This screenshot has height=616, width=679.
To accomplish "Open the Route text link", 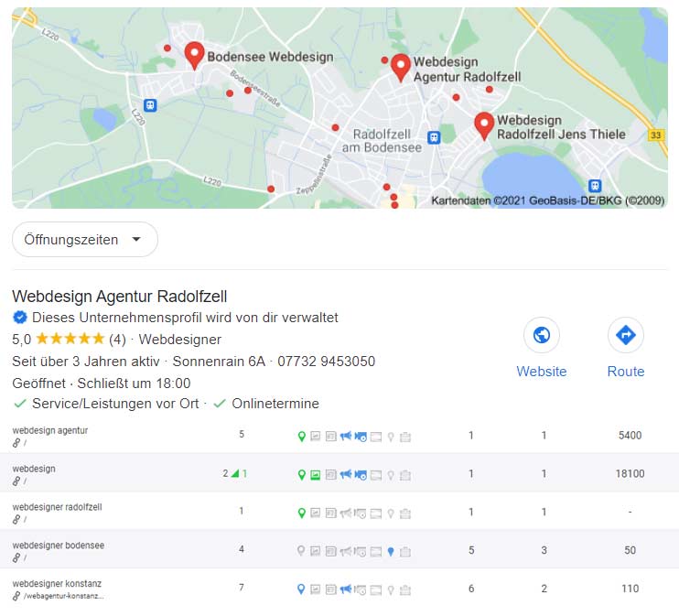I will [626, 372].
